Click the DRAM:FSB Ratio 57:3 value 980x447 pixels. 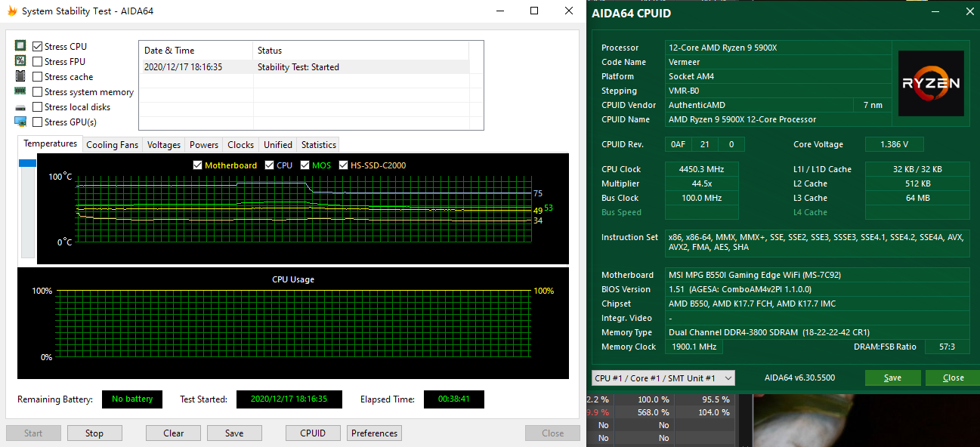(x=947, y=347)
